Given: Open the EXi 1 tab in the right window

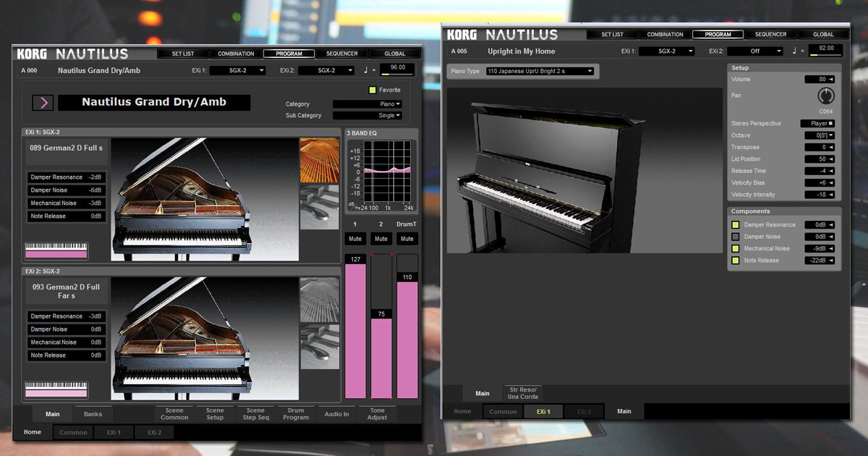Looking at the screenshot, I should [x=544, y=412].
